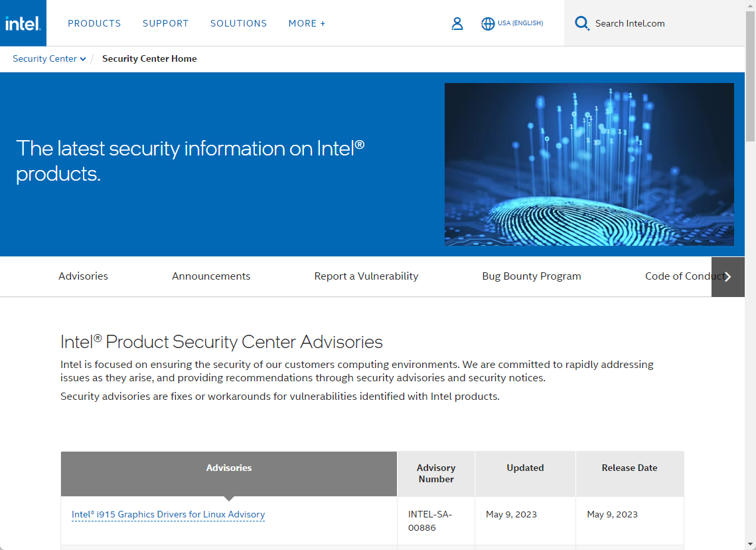Open the Intel i915 Graphics Drivers for Linux Advisory
The image size is (756, 550).
pos(168,514)
